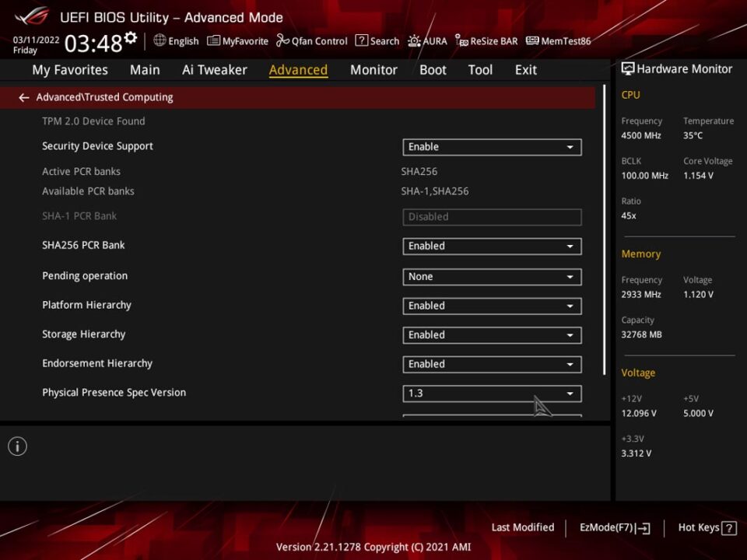Image resolution: width=747 pixels, height=560 pixels.
Task: Open MyFavorite list icon
Action: 213,41
